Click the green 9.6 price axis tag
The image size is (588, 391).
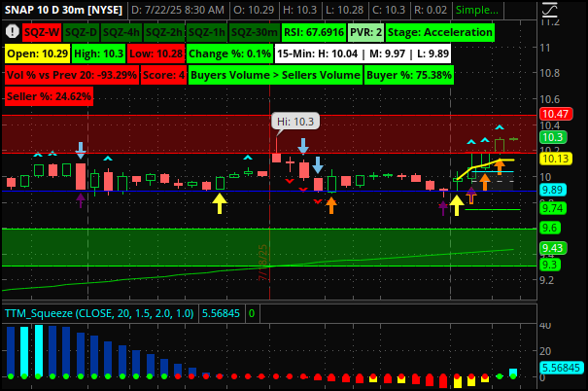550,228
